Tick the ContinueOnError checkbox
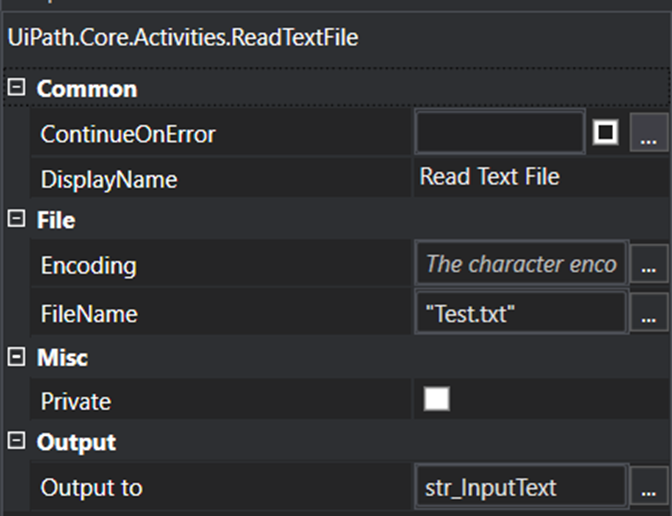 [605, 132]
